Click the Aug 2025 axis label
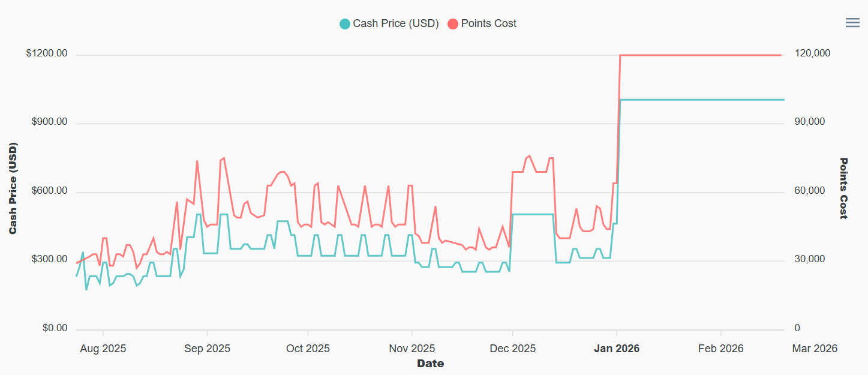 103,349
